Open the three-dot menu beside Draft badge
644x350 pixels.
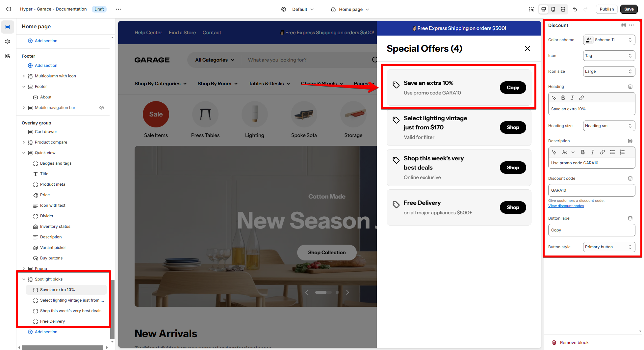[118, 9]
